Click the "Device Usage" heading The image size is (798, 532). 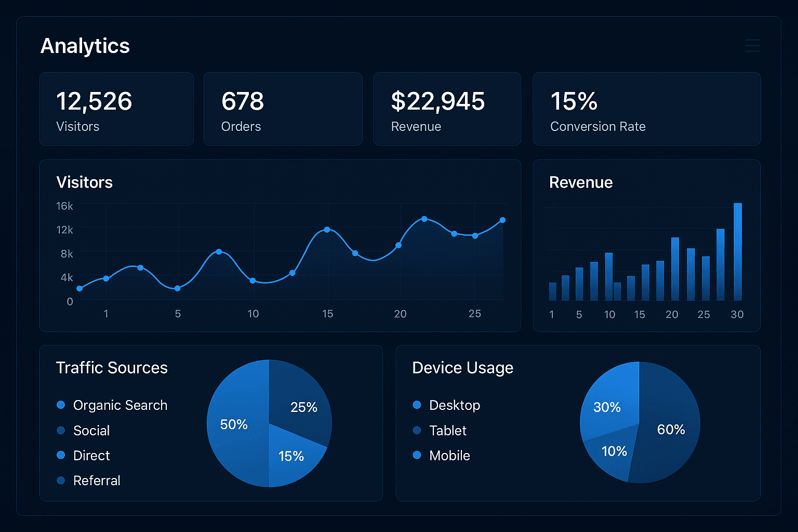click(x=462, y=368)
